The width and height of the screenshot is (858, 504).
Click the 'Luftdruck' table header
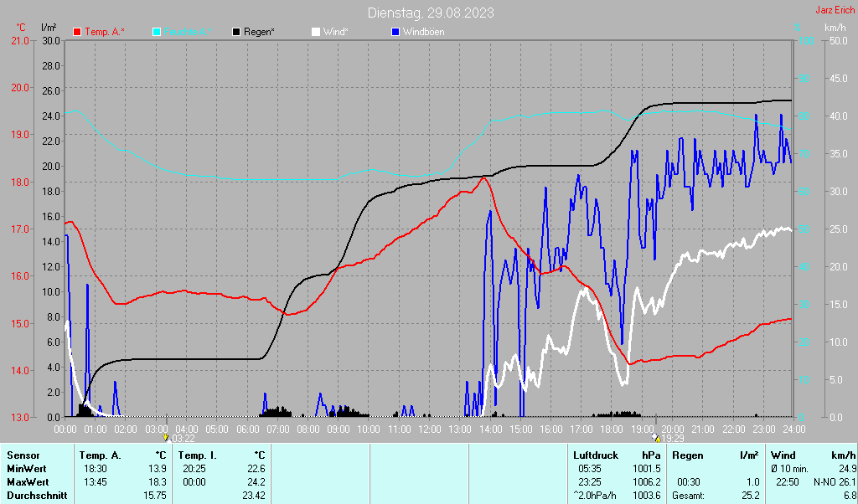click(x=596, y=455)
